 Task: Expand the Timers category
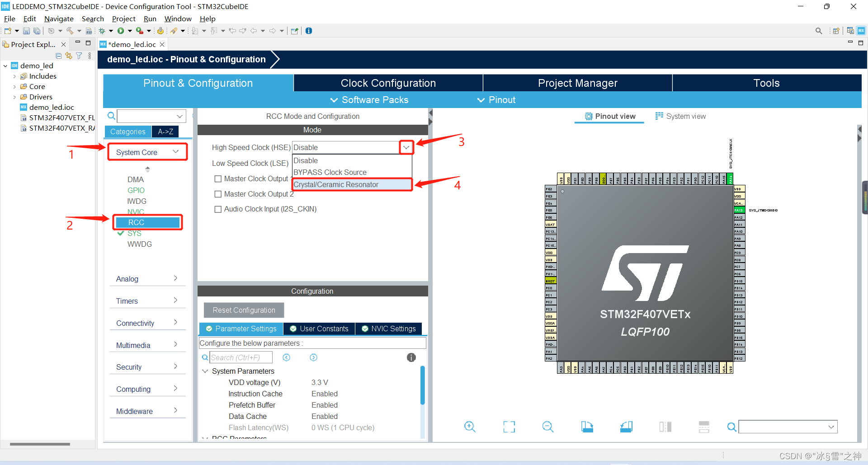pyautogui.click(x=147, y=301)
